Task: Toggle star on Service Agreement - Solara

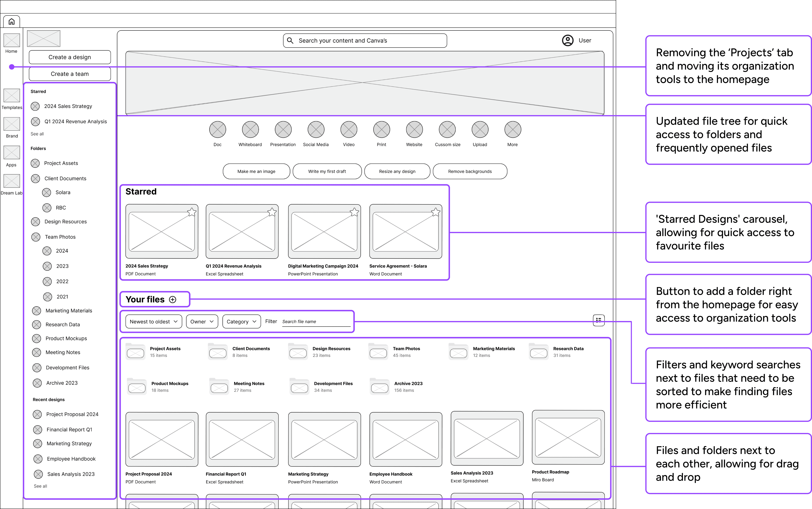Action: pos(436,212)
